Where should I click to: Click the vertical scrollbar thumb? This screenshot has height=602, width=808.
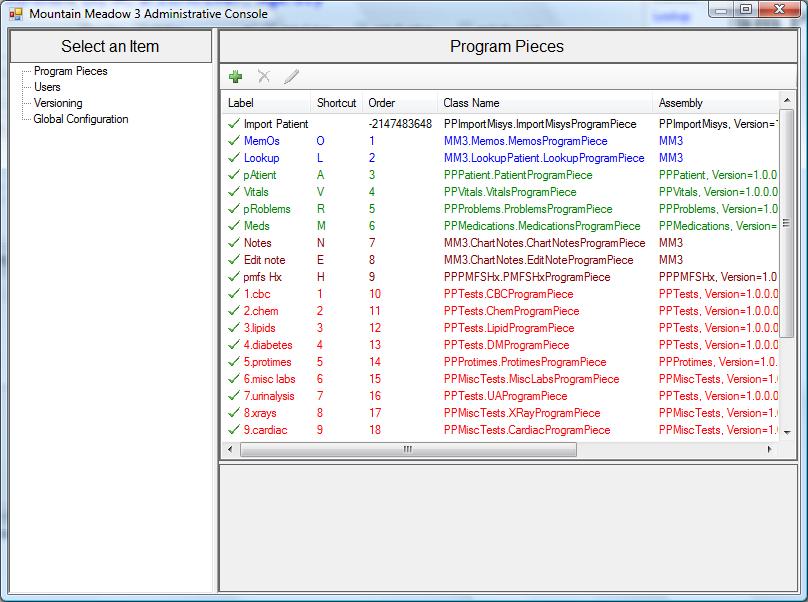pos(786,223)
